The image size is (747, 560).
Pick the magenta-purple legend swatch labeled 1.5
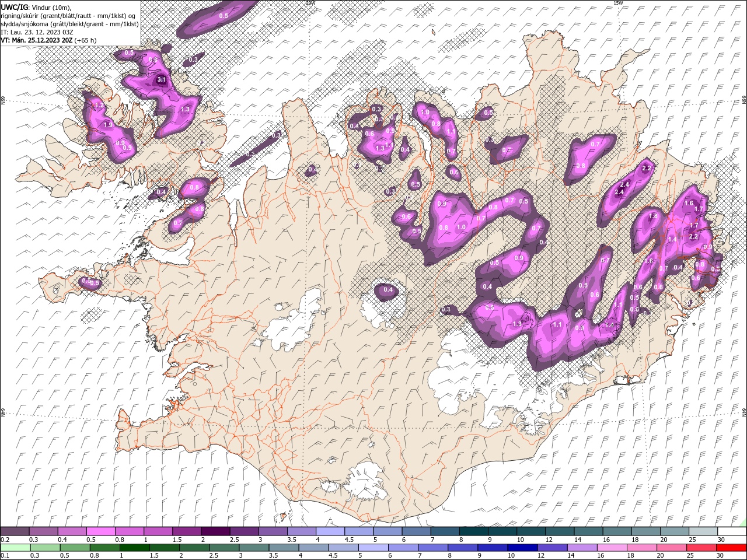[186, 531]
